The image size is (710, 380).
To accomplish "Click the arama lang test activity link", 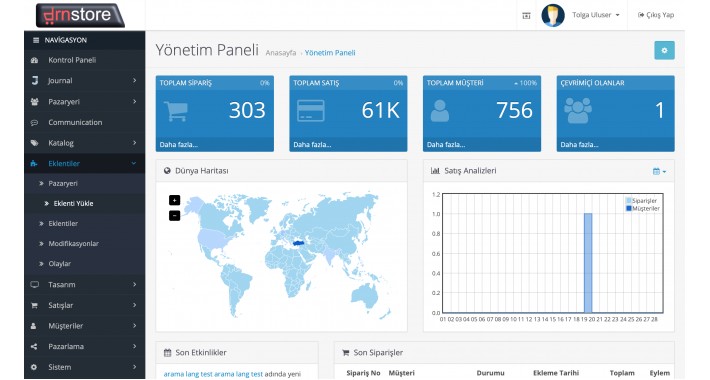I will coord(213,375).
